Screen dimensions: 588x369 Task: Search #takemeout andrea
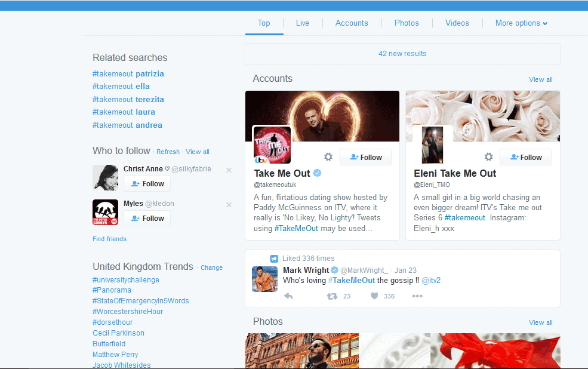(x=128, y=125)
